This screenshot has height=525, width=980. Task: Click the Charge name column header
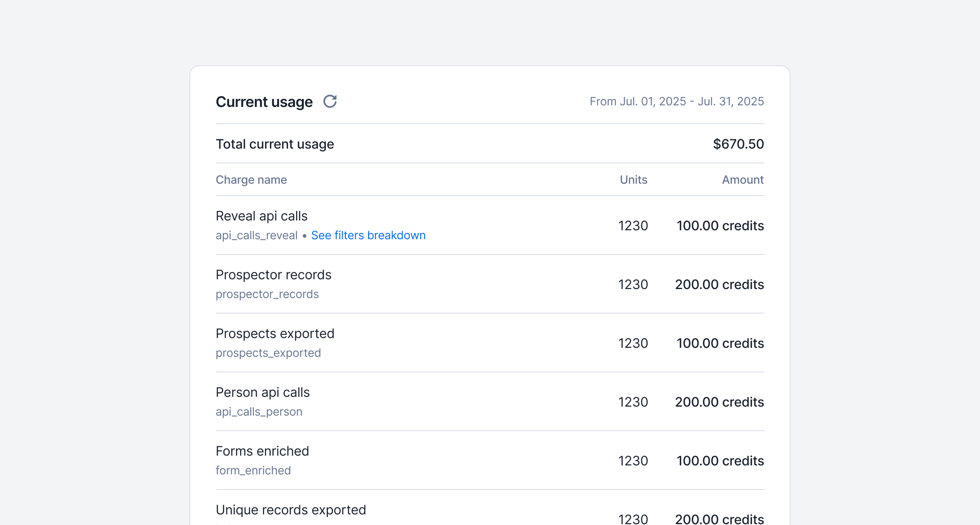coord(251,180)
